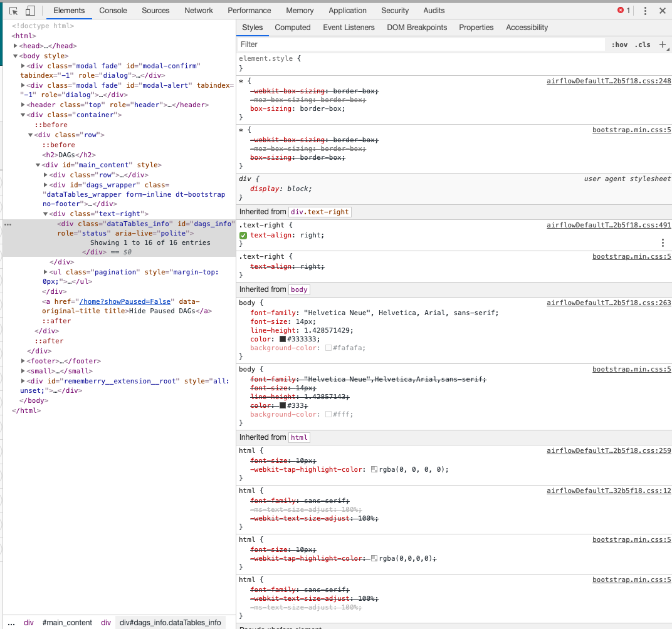Expand the footer element node

point(23,361)
